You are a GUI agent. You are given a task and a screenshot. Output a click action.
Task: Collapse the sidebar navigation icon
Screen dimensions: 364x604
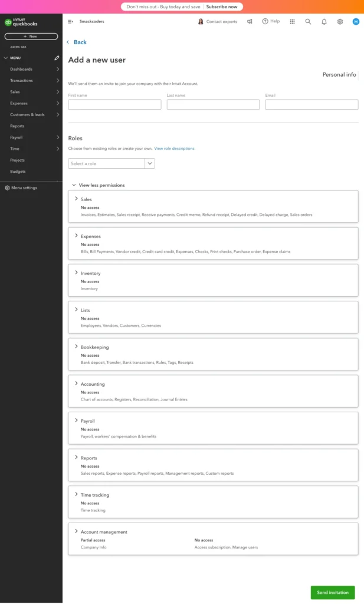[x=71, y=21]
